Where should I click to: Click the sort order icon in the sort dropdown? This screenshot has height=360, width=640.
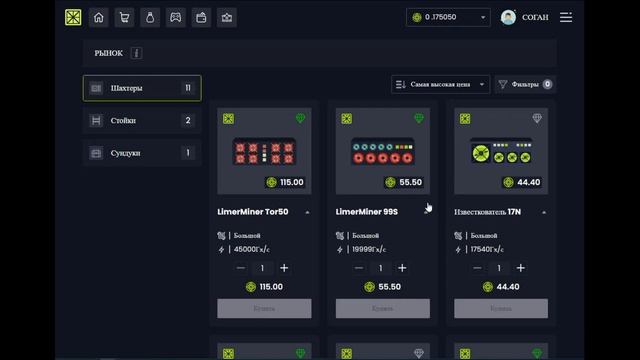tap(400, 84)
